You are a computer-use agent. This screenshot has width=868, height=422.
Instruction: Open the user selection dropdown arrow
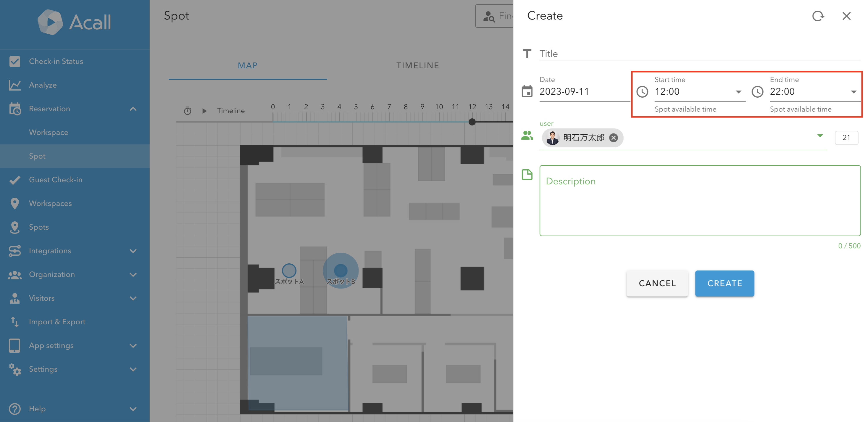click(x=820, y=136)
